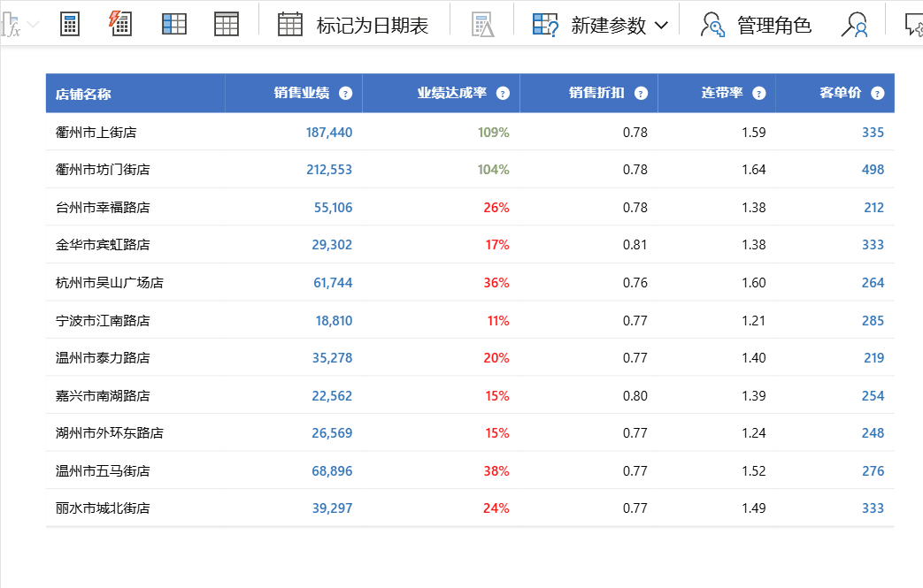Click the New Table grid icon
The image size is (923, 588).
coord(227,24)
